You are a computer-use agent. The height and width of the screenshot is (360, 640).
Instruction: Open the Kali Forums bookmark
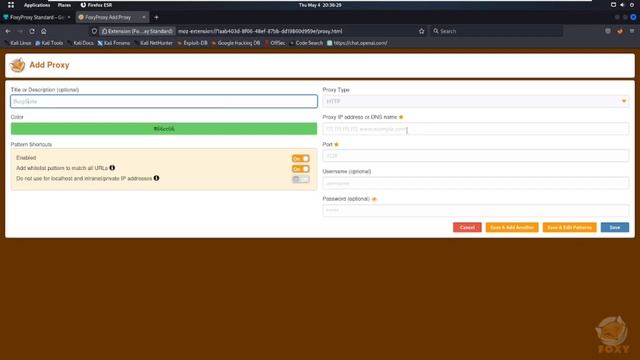click(x=114, y=43)
